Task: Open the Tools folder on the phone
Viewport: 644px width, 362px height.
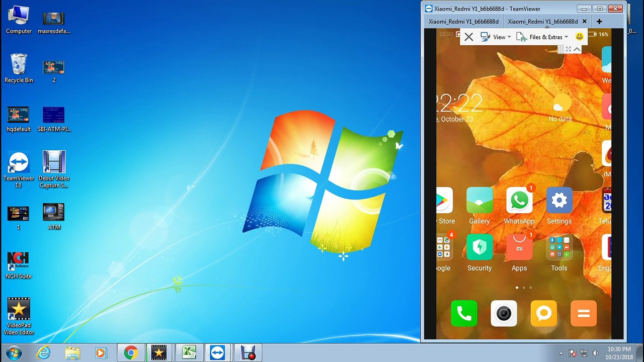Action: pyautogui.click(x=559, y=247)
